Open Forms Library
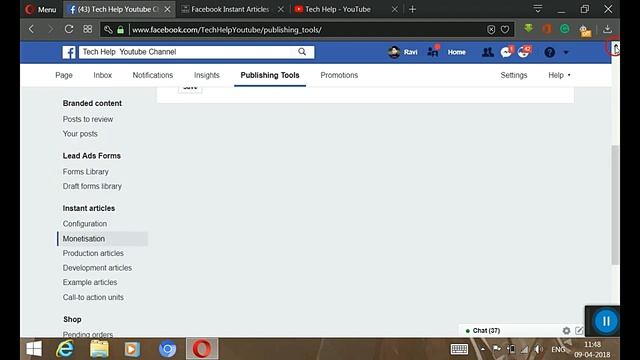 [x=85, y=172]
